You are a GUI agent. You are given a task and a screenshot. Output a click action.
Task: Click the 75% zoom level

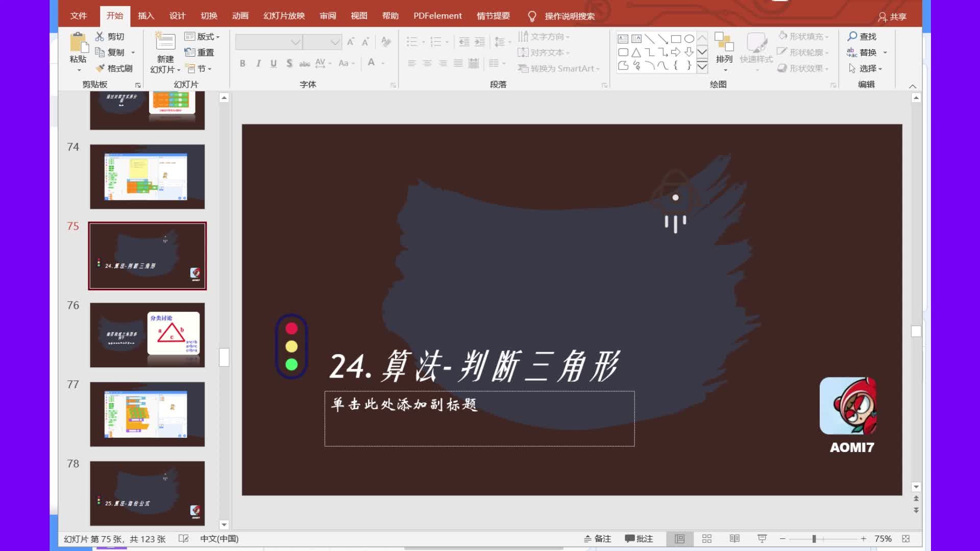click(x=883, y=539)
